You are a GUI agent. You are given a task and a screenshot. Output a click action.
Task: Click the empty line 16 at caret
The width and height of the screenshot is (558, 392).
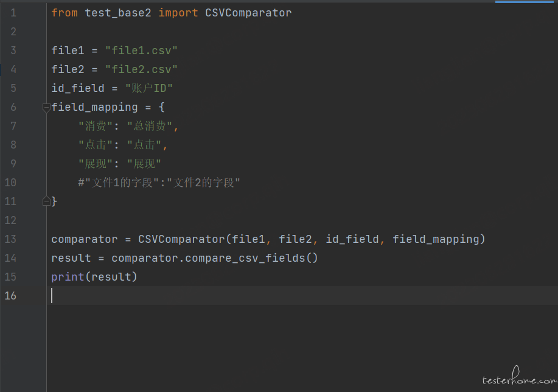tap(183, 296)
